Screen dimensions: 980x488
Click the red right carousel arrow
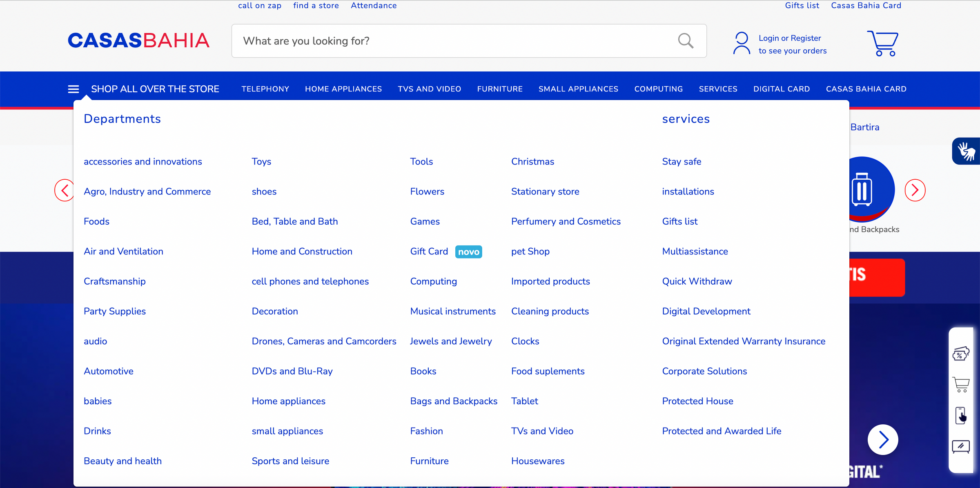click(x=915, y=190)
